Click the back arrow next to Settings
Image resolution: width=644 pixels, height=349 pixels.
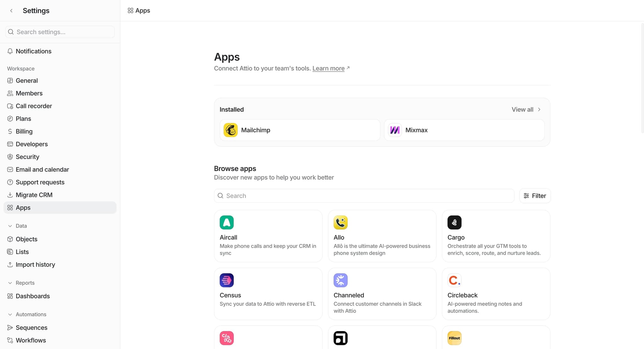pyautogui.click(x=11, y=10)
